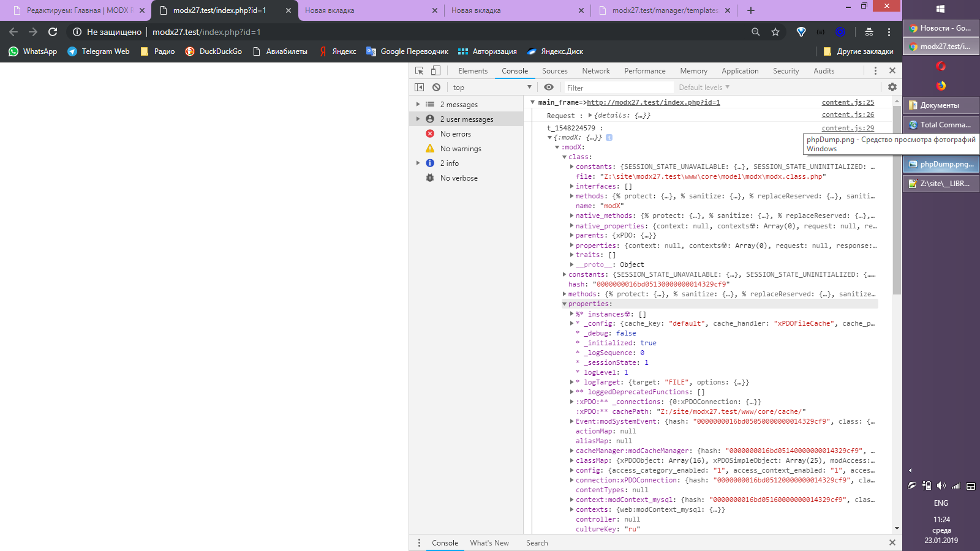980x551 pixels.
Task: Open the WhatsApp bookmark
Action: coord(33,51)
